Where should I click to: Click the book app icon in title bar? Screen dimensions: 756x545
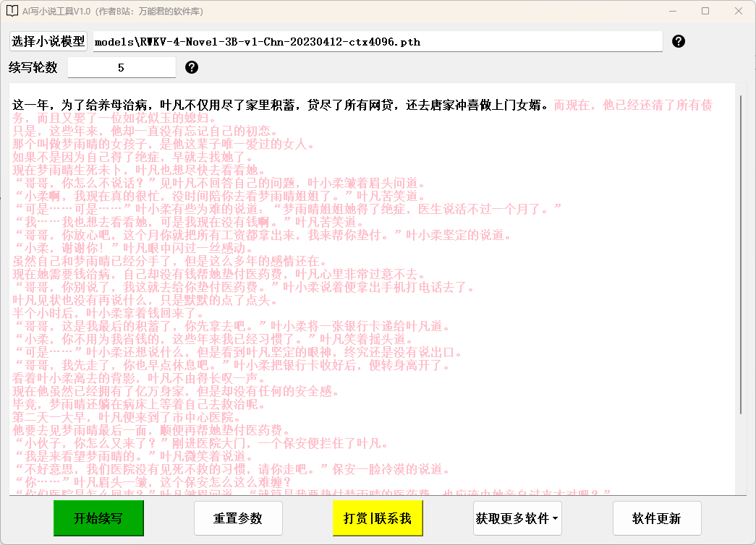pyautogui.click(x=12, y=11)
